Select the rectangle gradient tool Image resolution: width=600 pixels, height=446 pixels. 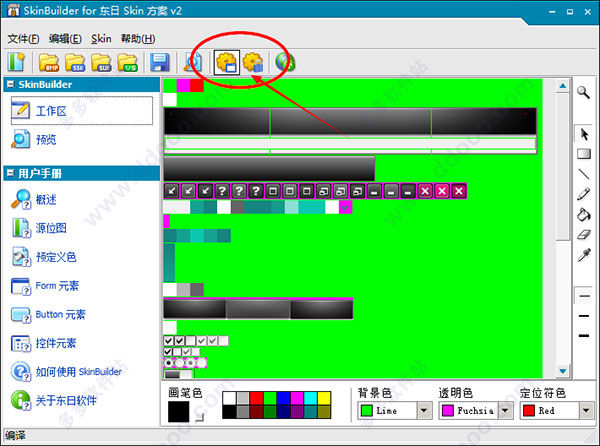pos(584,154)
